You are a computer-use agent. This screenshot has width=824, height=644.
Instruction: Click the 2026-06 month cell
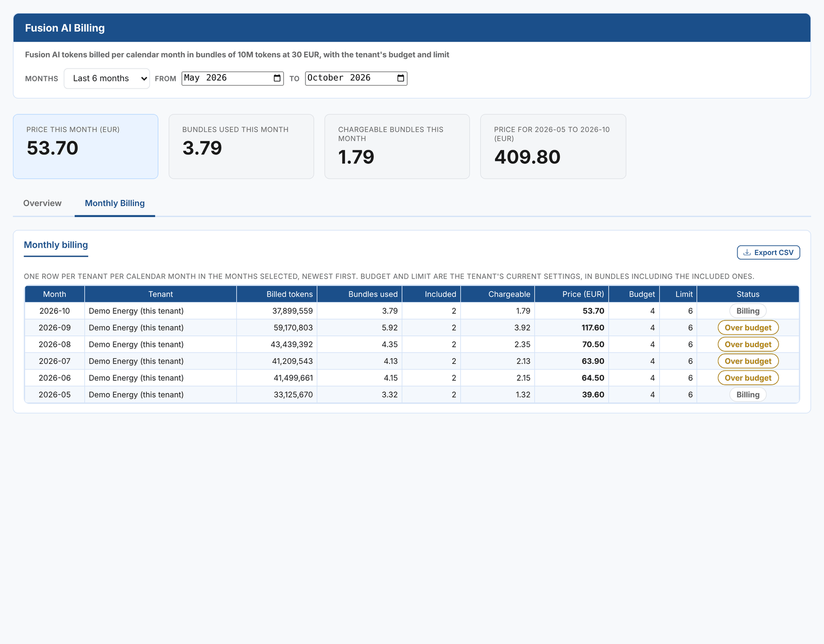[x=55, y=378]
